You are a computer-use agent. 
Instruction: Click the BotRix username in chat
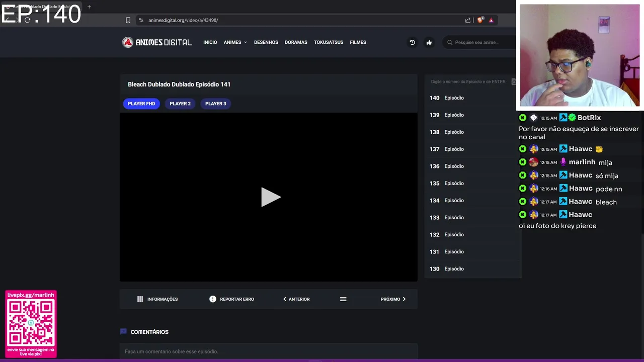click(589, 118)
